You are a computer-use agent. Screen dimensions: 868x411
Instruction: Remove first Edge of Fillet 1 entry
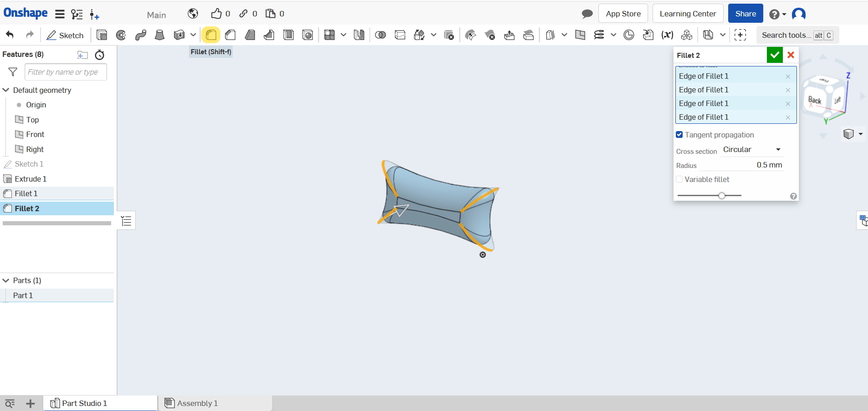[788, 76]
